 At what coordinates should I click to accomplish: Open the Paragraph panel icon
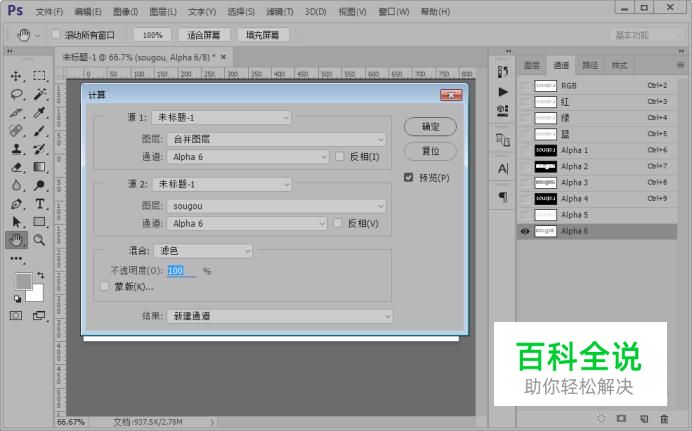tap(503, 197)
